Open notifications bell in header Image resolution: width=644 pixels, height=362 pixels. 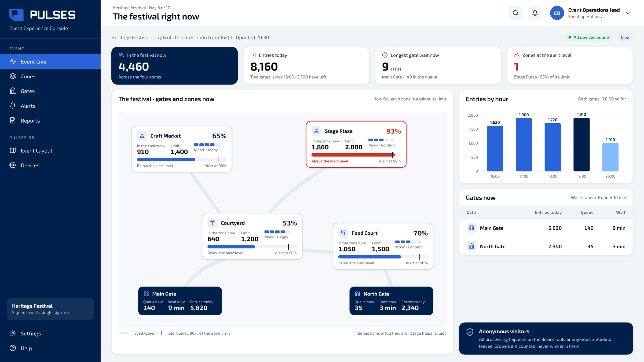[x=535, y=13]
